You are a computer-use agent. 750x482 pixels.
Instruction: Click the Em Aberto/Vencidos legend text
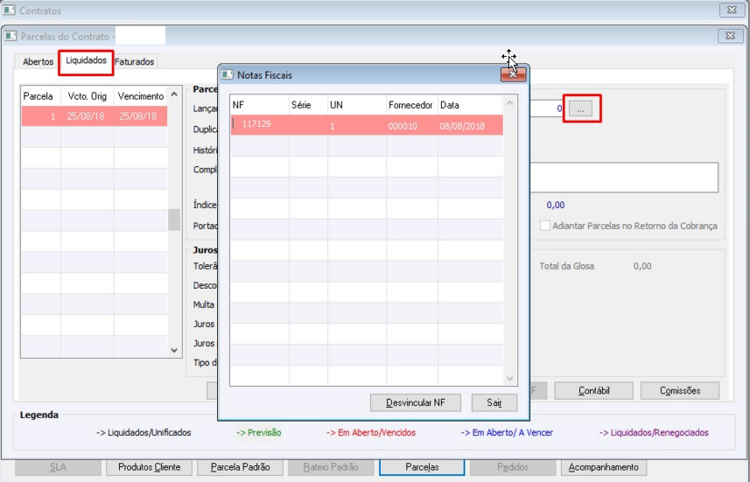point(371,433)
